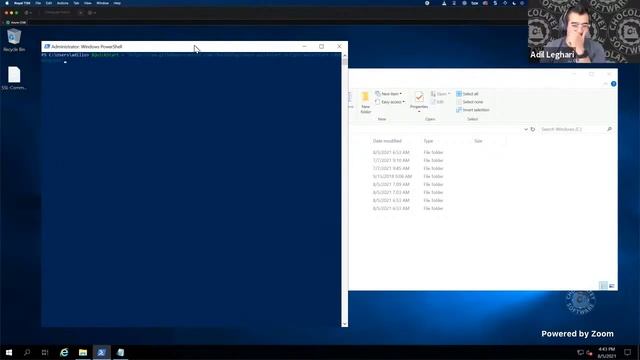Select row dated 8/5/2021 7:03 AM
This screenshot has width=640, height=360.
click(408, 192)
